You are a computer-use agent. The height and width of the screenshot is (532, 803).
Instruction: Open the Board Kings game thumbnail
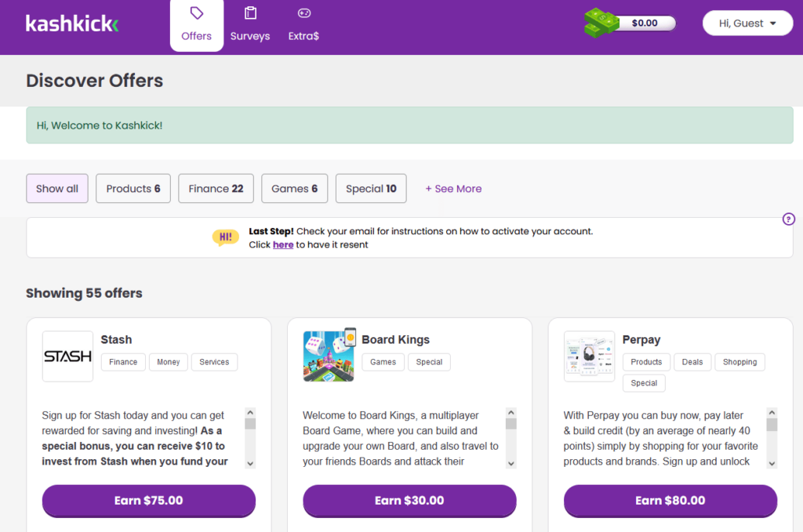pos(329,356)
